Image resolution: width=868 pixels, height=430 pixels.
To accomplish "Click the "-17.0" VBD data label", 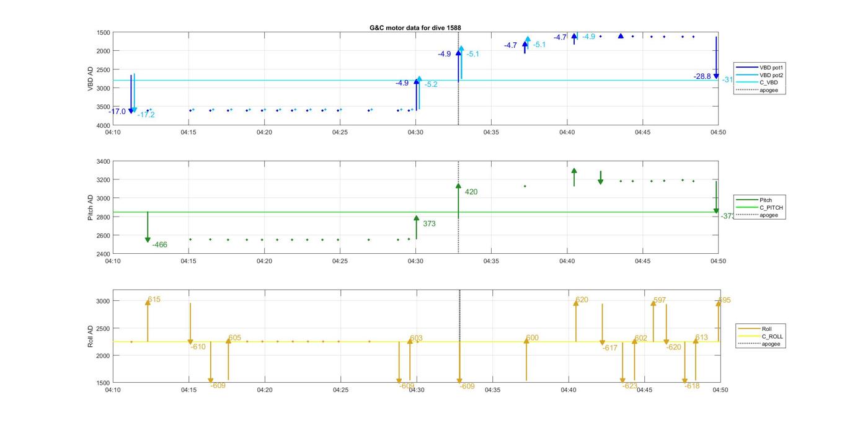I will point(117,112).
